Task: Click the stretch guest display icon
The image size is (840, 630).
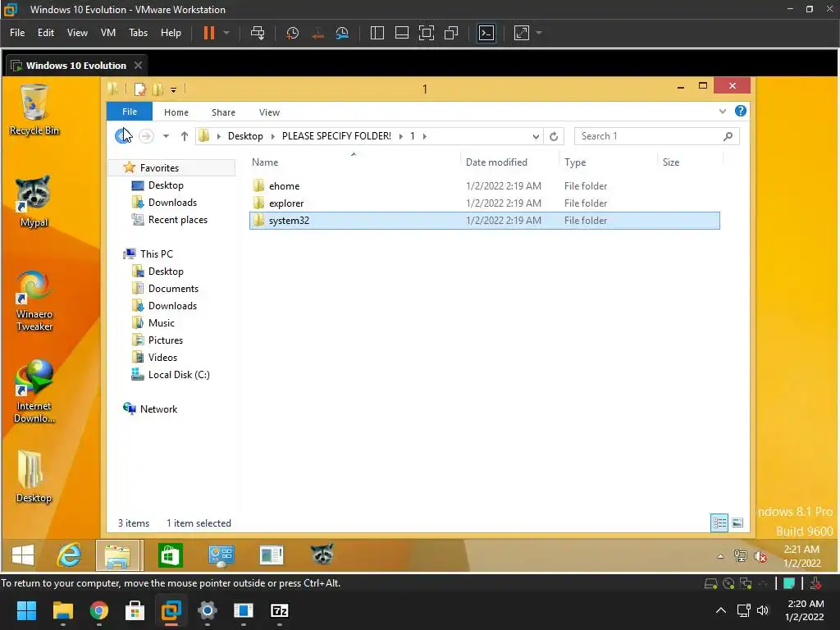Action: (x=521, y=33)
